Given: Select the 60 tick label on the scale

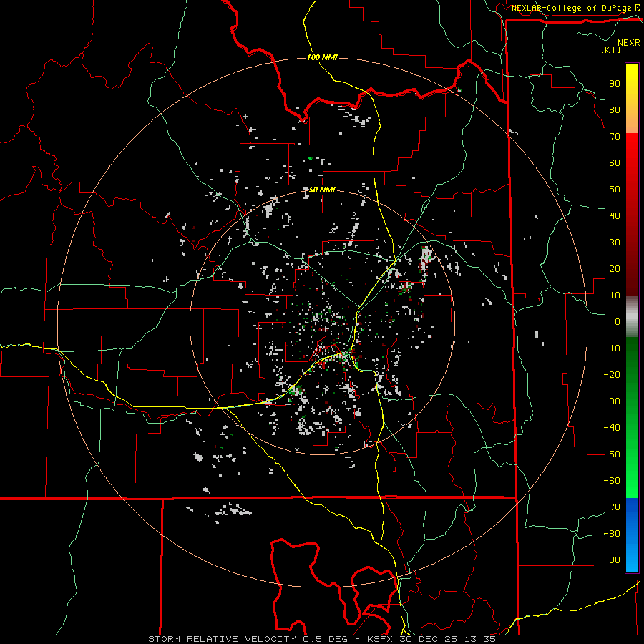Looking at the screenshot, I should pos(615,162).
